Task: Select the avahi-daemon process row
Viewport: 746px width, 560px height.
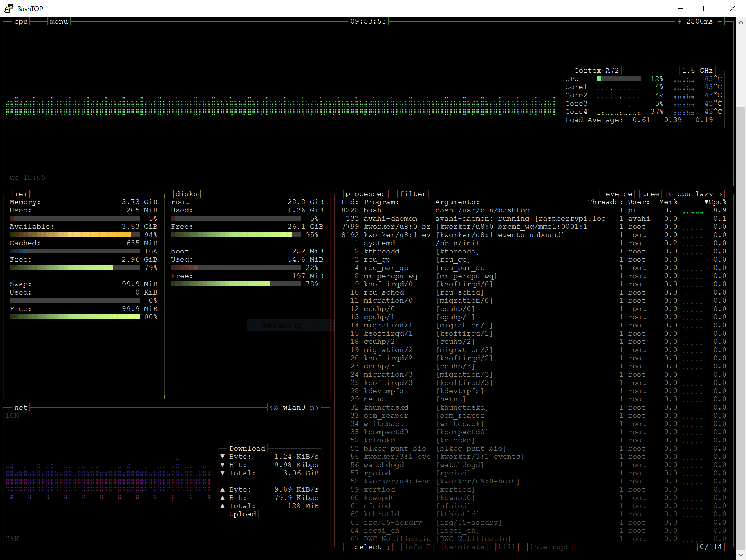Action: pos(390,218)
